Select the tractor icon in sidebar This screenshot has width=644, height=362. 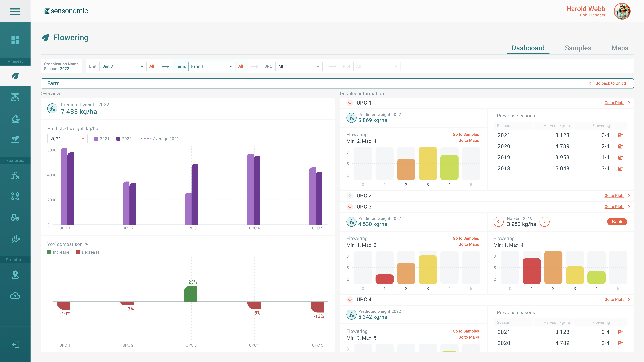pos(15,217)
